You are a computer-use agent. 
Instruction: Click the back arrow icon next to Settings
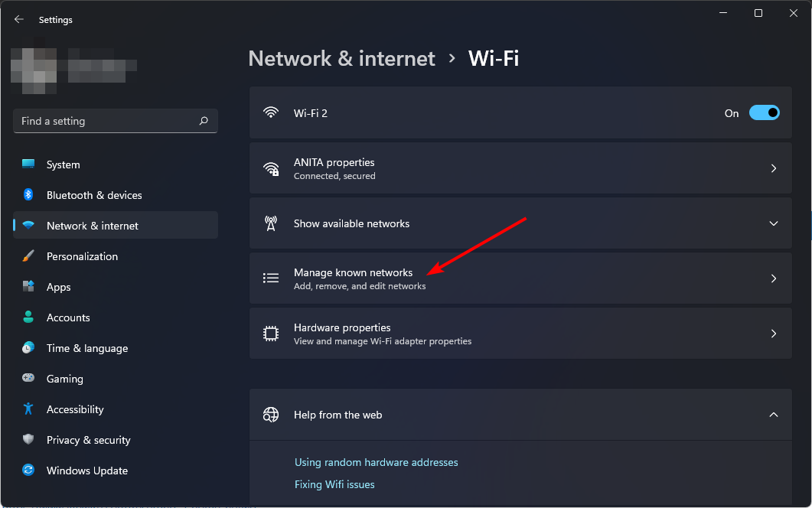click(x=19, y=19)
